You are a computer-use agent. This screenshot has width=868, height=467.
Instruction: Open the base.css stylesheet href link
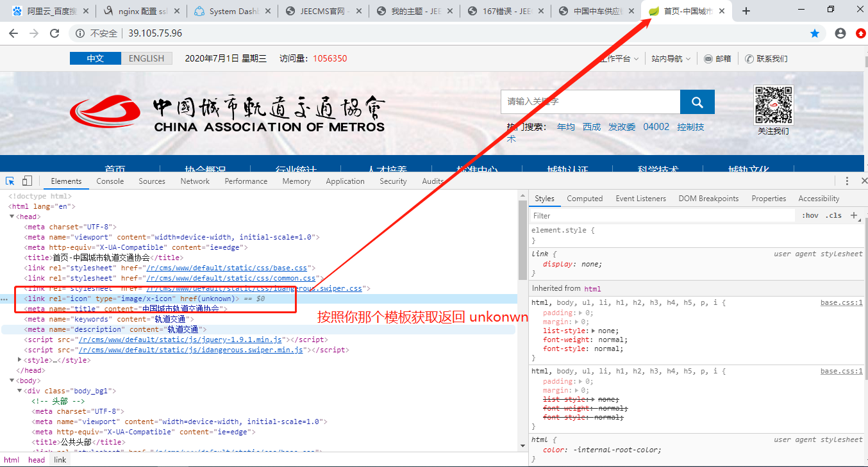[x=227, y=268]
